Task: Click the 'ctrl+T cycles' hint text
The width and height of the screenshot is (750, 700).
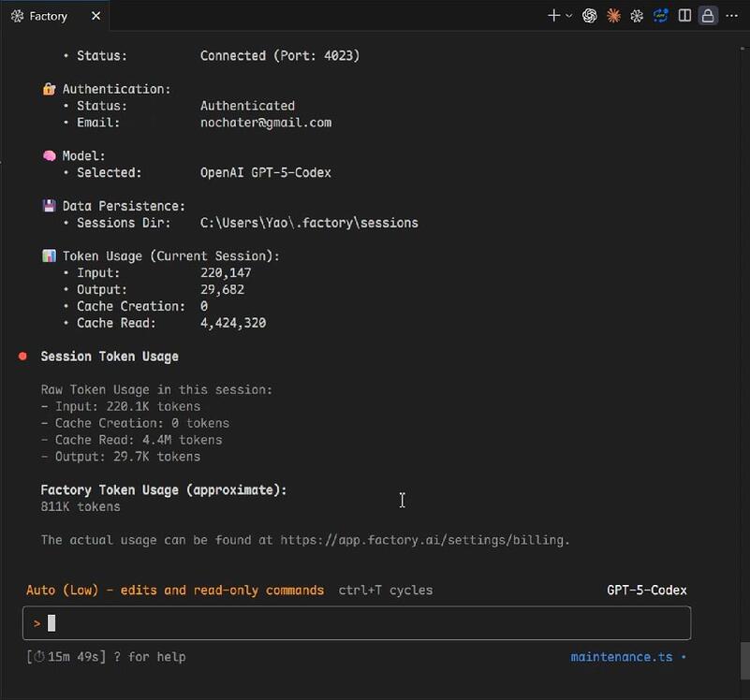Action: pos(386,591)
